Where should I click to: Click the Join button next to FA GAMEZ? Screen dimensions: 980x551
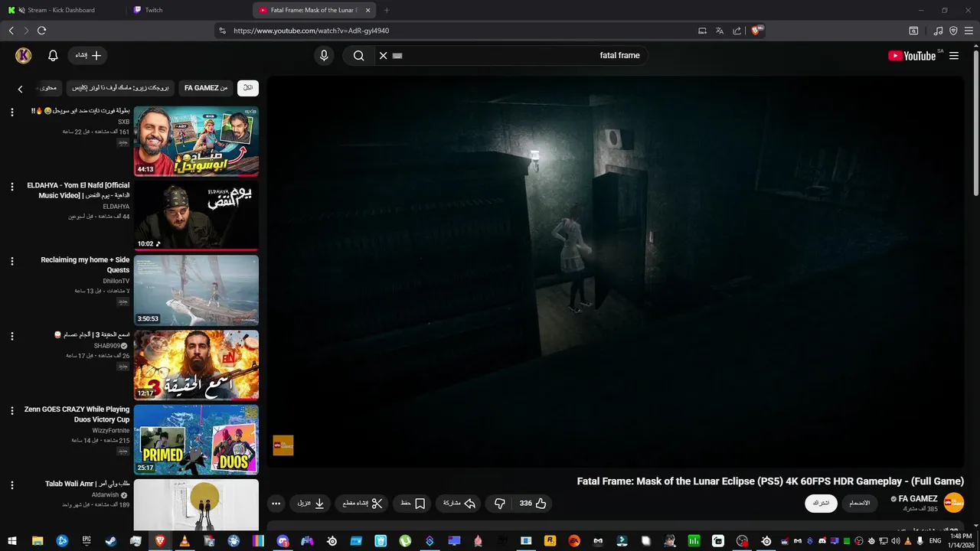click(860, 503)
